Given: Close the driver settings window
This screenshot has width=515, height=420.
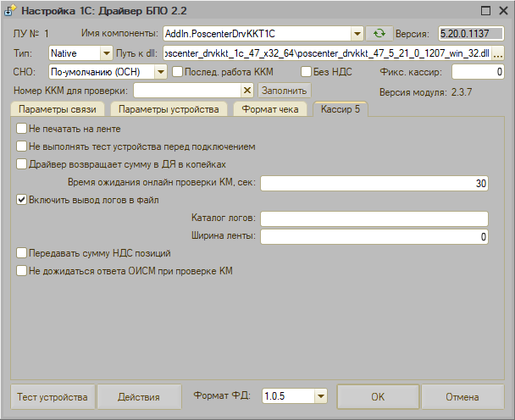Looking at the screenshot, I should (x=504, y=11).
